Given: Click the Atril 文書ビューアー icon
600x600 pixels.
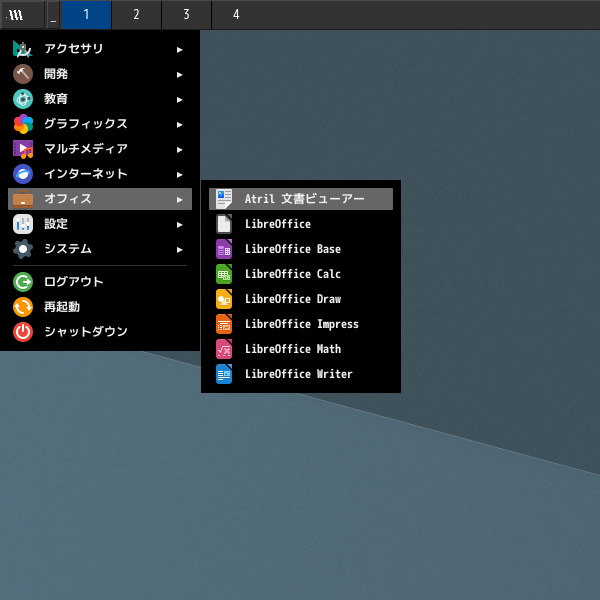Looking at the screenshot, I should (224, 199).
